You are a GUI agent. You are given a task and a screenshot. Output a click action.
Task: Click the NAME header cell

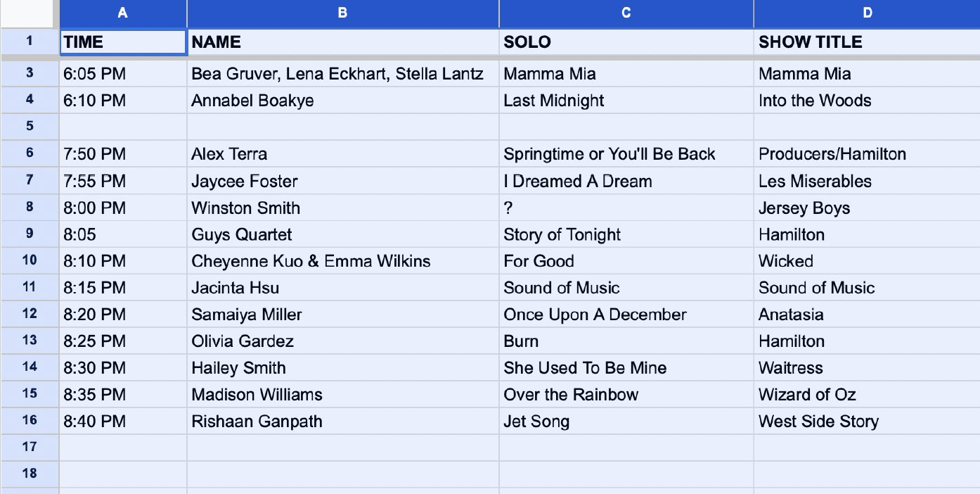point(342,42)
